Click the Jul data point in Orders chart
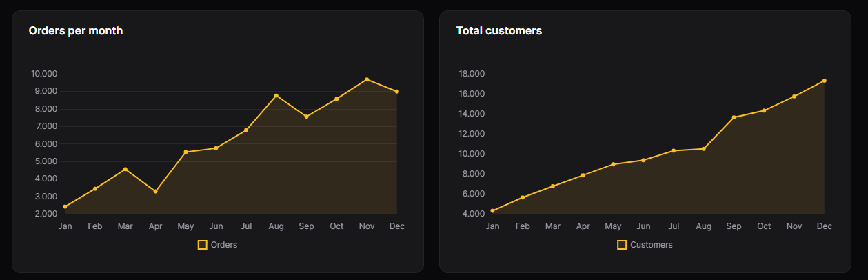This screenshot has height=280, width=868. [246, 130]
